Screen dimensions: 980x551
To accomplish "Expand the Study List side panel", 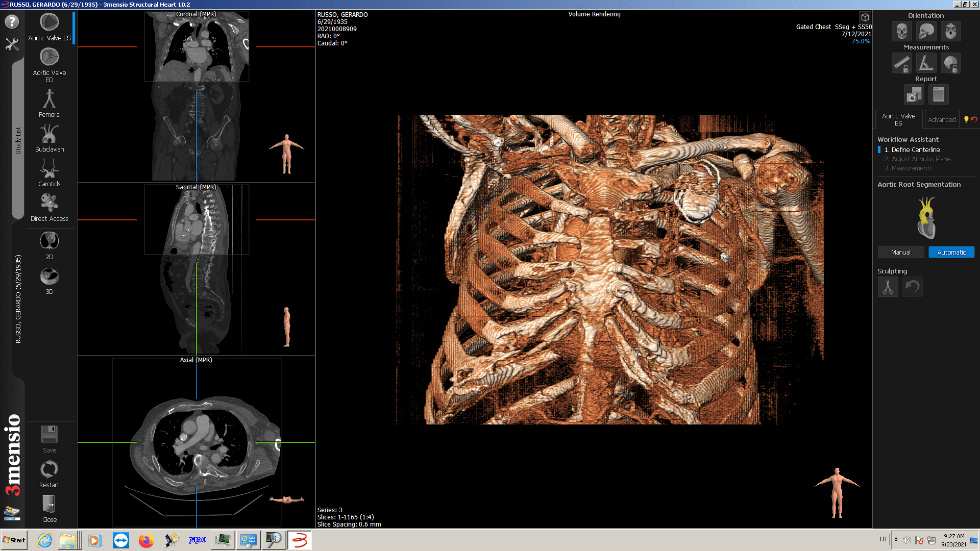I will pos(18,140).
